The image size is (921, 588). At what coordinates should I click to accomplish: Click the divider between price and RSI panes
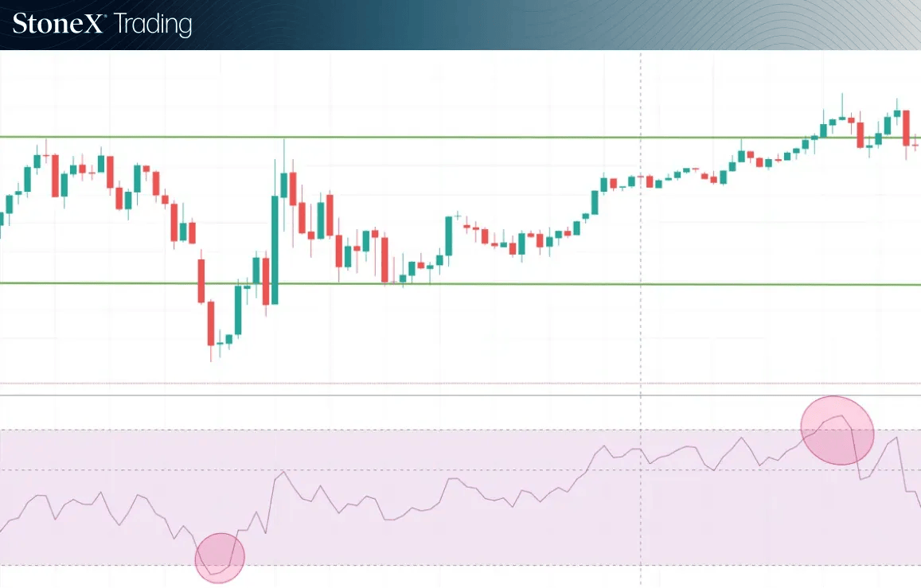point(460,395)
